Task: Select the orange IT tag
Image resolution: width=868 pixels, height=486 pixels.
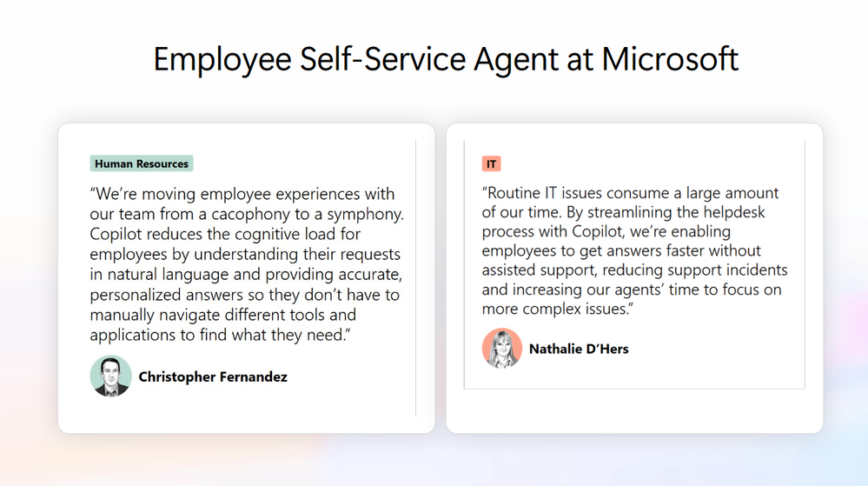Action: point(491,164)
